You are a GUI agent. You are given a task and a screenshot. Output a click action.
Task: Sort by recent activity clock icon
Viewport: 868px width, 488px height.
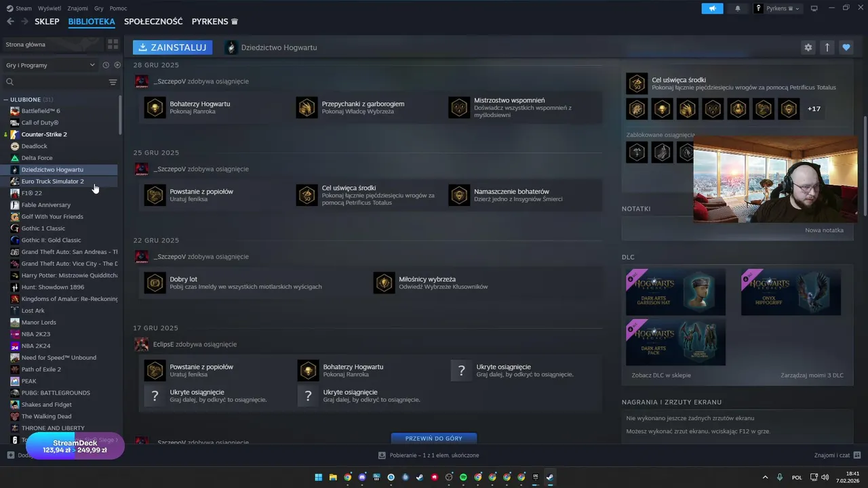106,65
